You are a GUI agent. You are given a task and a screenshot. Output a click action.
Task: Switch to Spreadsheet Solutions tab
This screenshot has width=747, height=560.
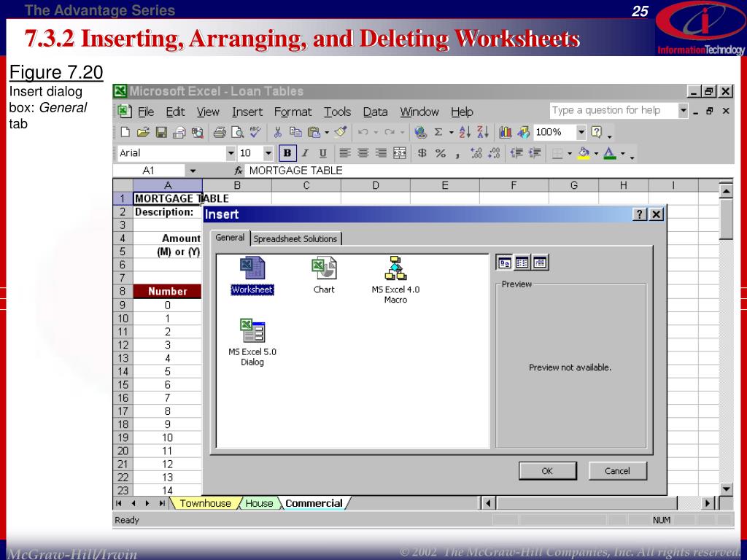295,239
